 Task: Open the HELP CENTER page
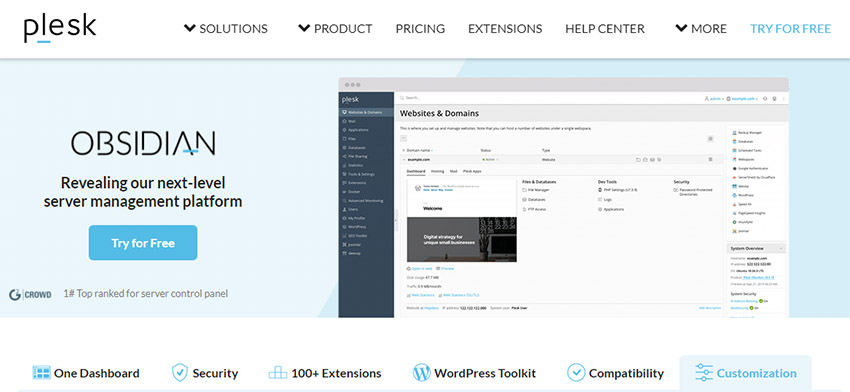[605, 29]
